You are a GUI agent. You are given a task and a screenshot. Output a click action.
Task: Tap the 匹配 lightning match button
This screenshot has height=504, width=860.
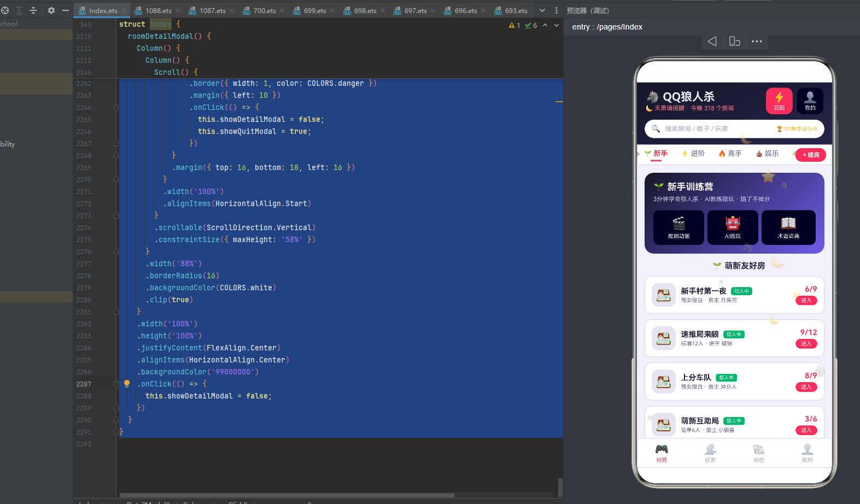(x=779, y=101)
